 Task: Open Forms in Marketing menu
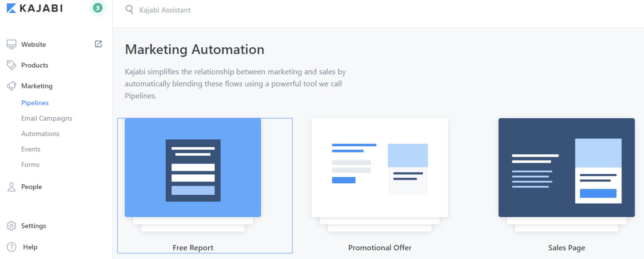(30, 165)
